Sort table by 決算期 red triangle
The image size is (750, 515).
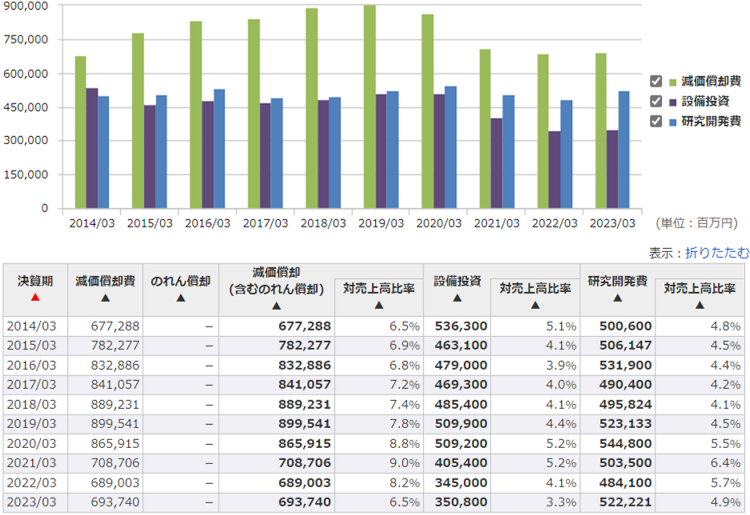coord(35,298)
